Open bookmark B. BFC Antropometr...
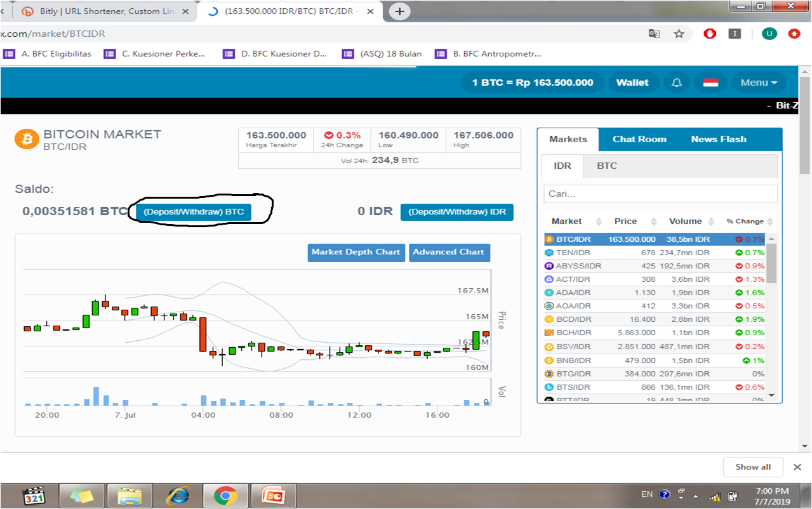812x509 pixels. (x=489, y=54)
